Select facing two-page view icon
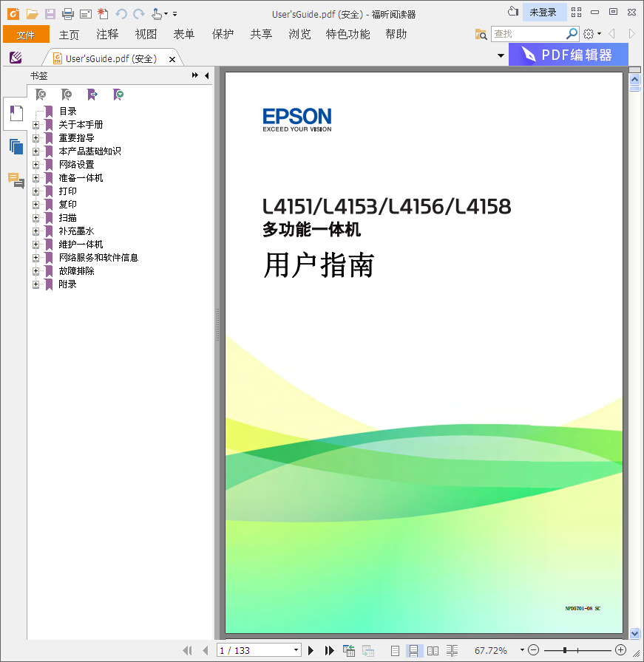 [x=433, y=651]
